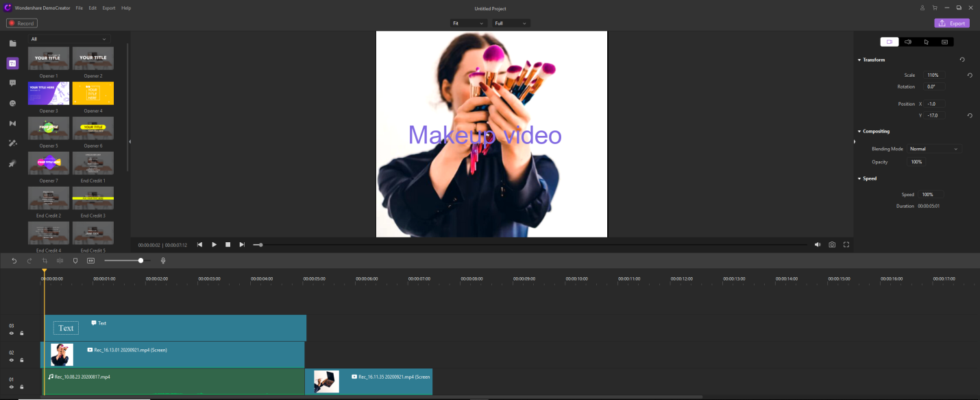Open the Stickers emoji tab
The width and height of the screenshot is (980, 400).
[x=12, y=103]
